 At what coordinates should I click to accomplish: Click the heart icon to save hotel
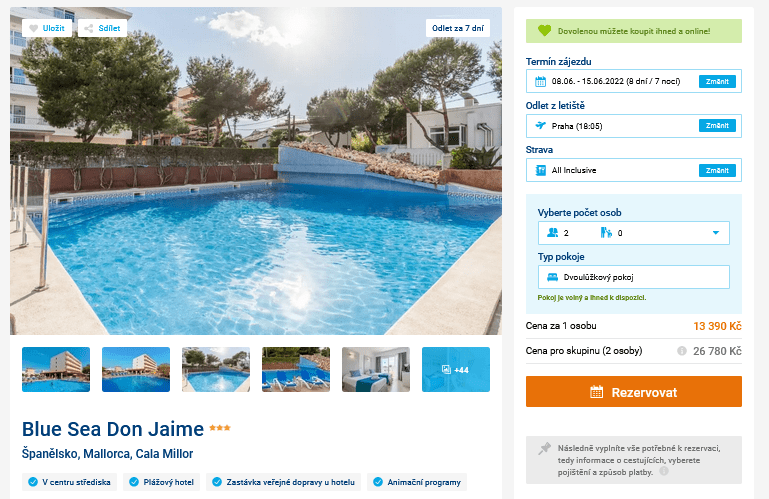tap(33, 28)
